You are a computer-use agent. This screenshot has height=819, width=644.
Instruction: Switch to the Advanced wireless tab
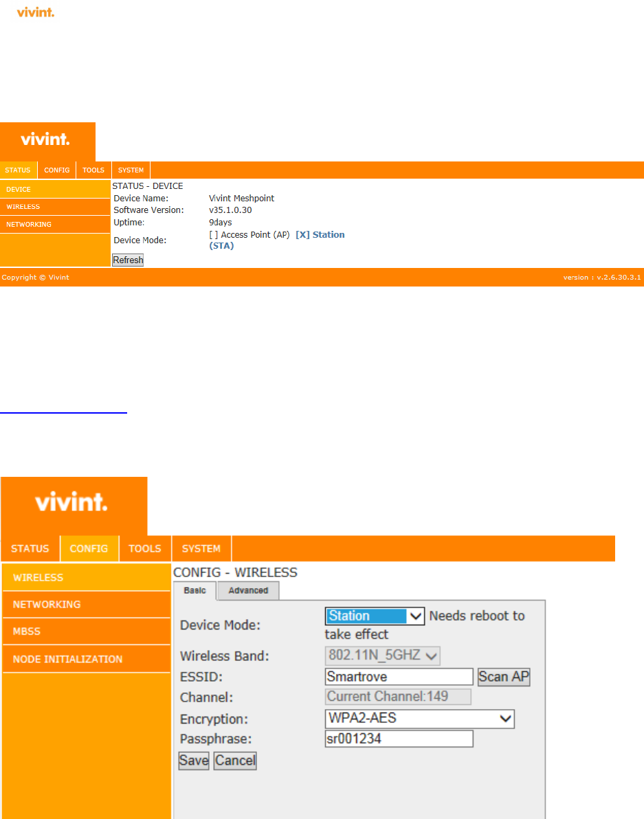coord(248,591)
